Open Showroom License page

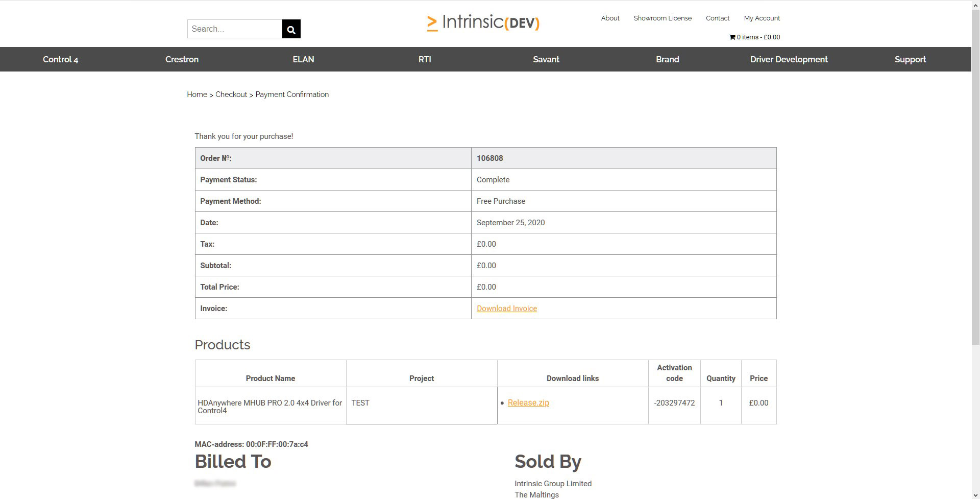(663, 18)
